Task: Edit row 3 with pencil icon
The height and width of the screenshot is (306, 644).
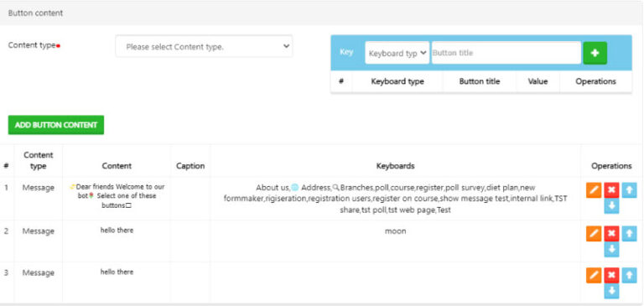Action: click(x=594, y=275)
